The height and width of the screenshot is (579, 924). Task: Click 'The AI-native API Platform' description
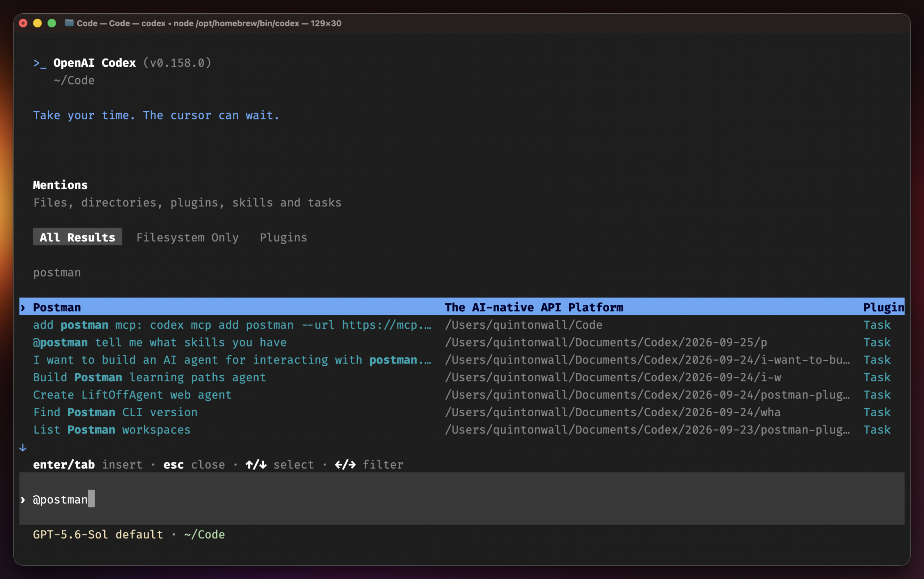(534, 307)
